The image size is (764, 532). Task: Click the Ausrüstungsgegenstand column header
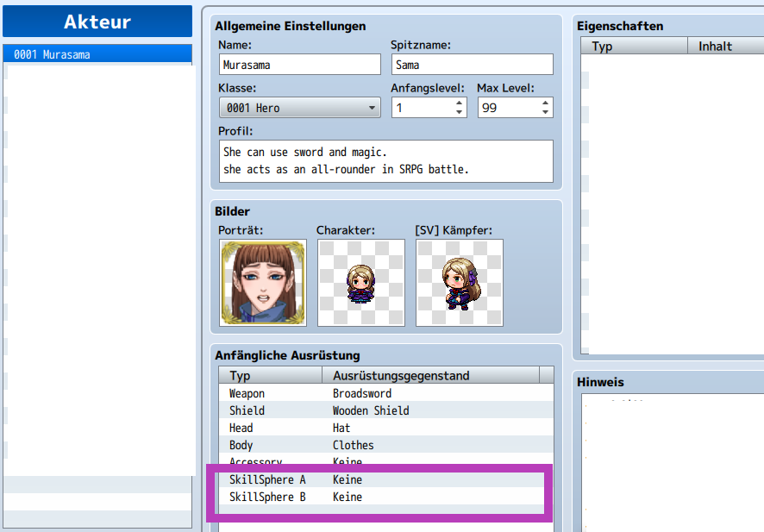pos(431,375)
